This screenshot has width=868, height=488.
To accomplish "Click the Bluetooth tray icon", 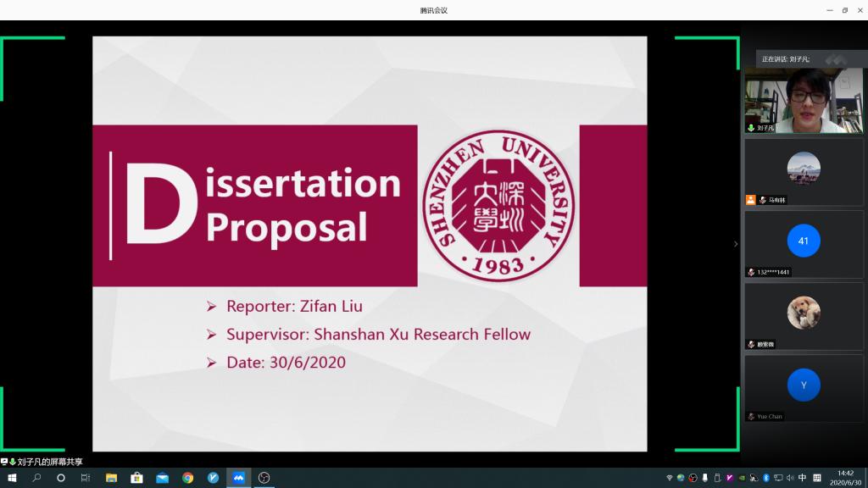I will click(765, 478).
